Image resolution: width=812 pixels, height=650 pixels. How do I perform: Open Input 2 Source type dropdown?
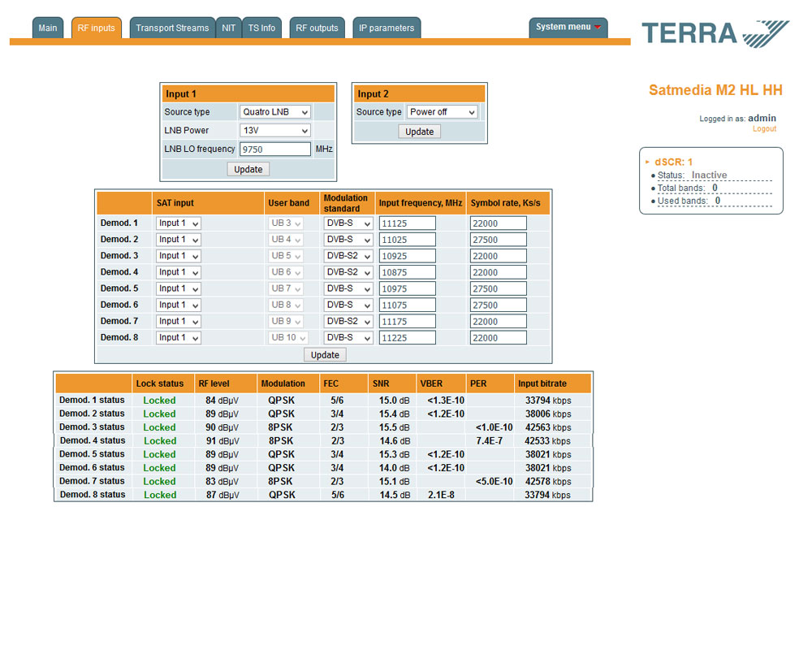(x=442, y=112)
